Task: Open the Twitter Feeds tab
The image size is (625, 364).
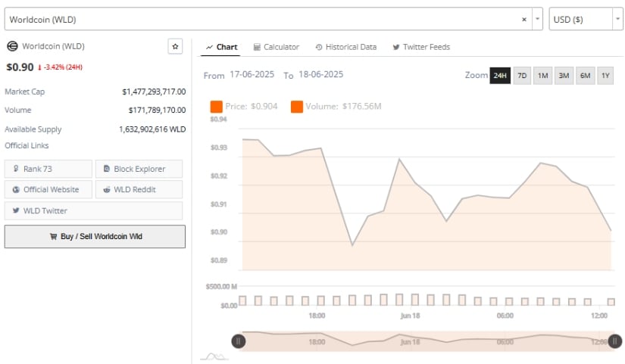Action: (x=421, y=47)
